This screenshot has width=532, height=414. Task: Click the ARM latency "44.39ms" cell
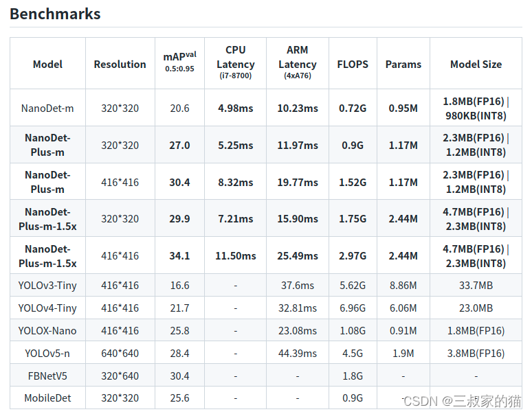click(x=298, y=354)
